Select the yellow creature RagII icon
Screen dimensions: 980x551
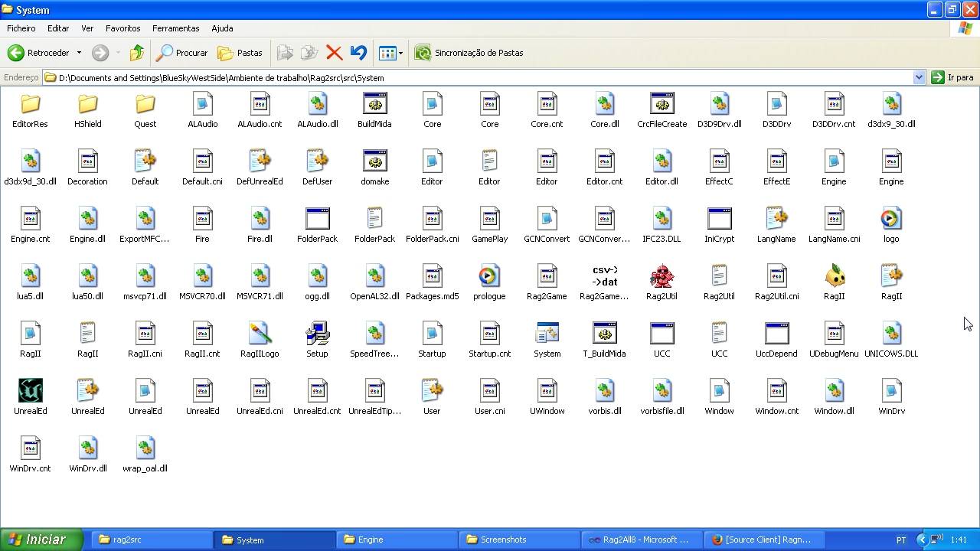tap(834, 282)
